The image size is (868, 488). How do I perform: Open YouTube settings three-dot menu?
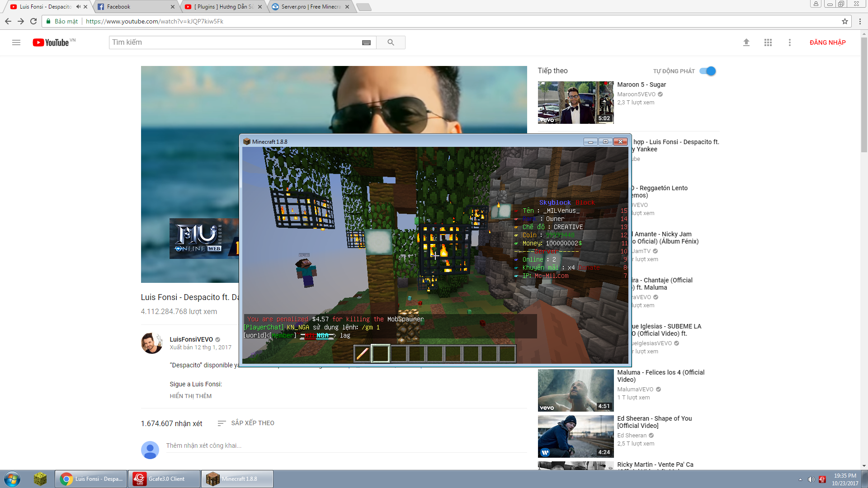(790, 42)
